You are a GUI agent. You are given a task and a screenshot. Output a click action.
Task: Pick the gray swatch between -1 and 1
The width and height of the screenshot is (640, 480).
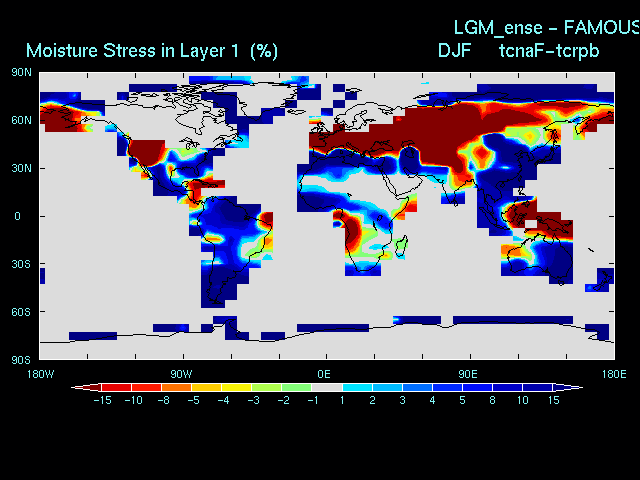click(326, 387)
